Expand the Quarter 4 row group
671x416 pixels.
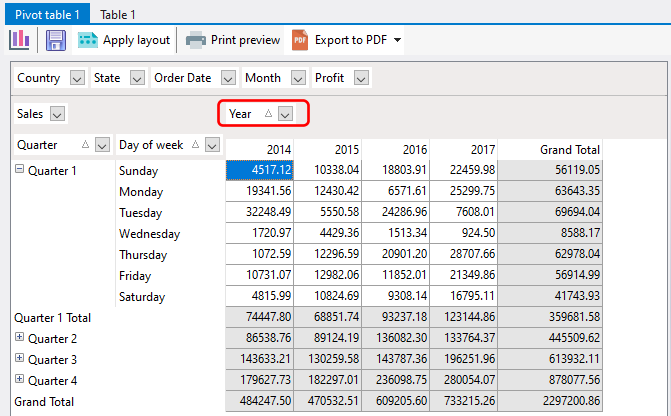point(19,380)
